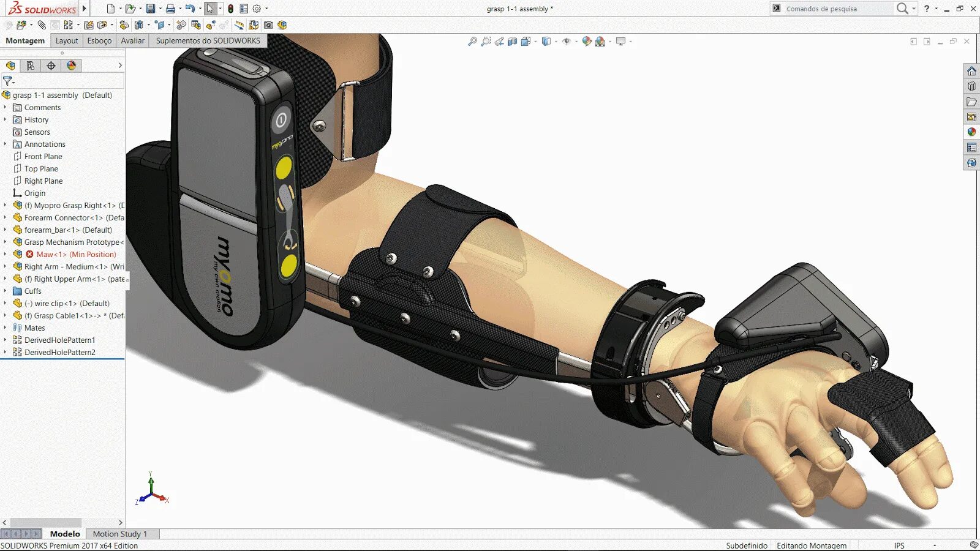Select Top Plane in the tree

tap(41, 168)
